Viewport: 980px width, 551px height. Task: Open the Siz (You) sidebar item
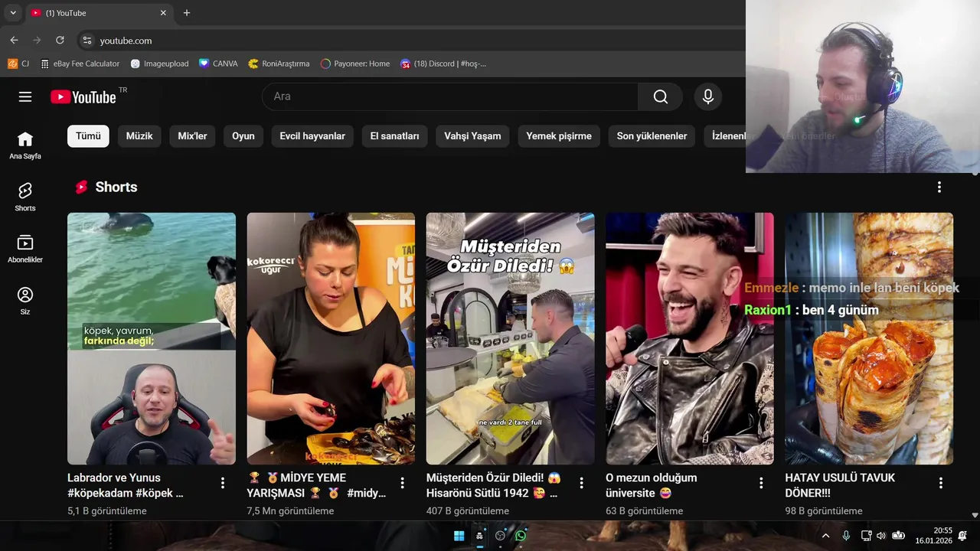click(x=25, y=301)
